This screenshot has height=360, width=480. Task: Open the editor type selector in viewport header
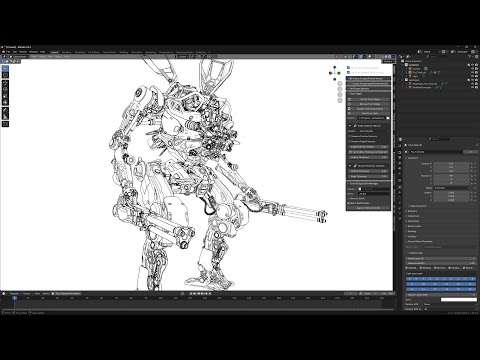pyautogui.click(x=4, y=57)
